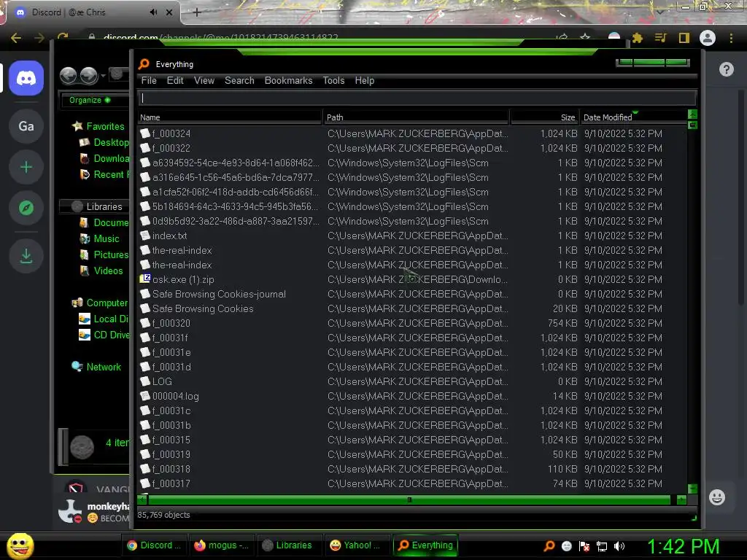This screenshot has height=560, width=747.
Task: Switch to Discord taskbar button
Action: [154, 545]
